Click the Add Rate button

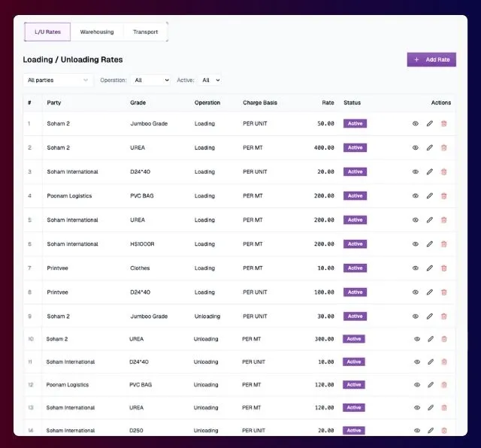click(x=431, y=59)
